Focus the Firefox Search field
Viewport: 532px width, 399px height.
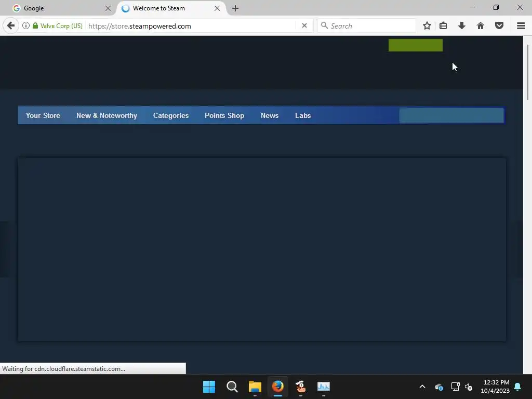tap(366, 26)
